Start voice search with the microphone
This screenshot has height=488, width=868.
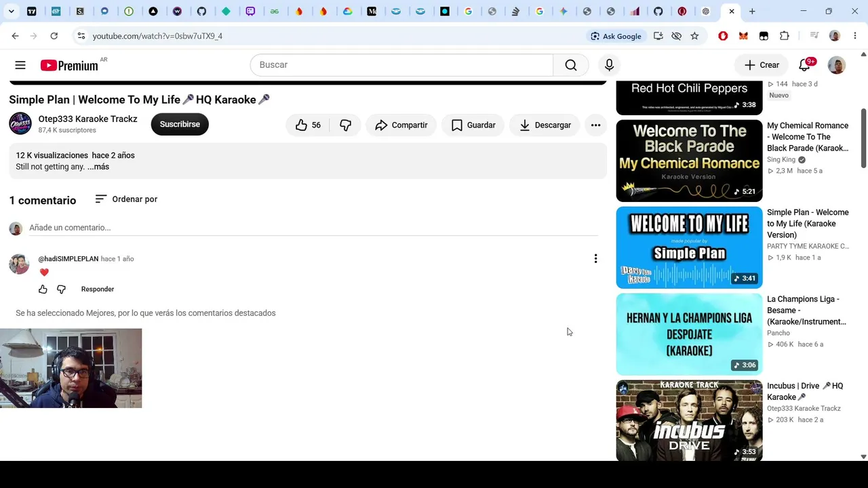pyautogui.click(x=609, y=65)
